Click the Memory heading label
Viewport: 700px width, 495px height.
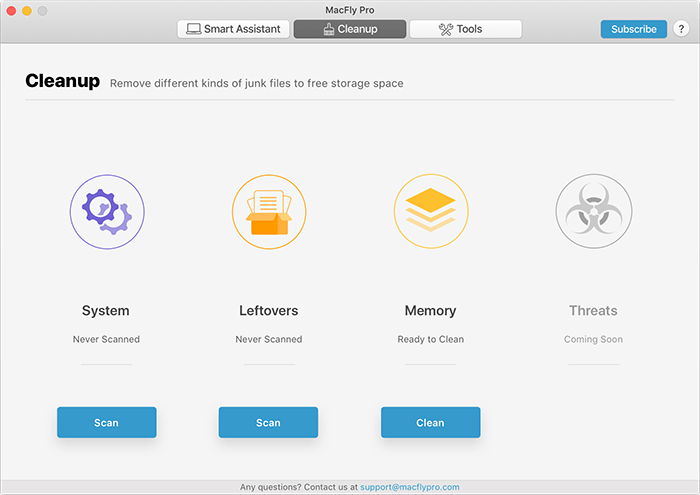[430, 311]
